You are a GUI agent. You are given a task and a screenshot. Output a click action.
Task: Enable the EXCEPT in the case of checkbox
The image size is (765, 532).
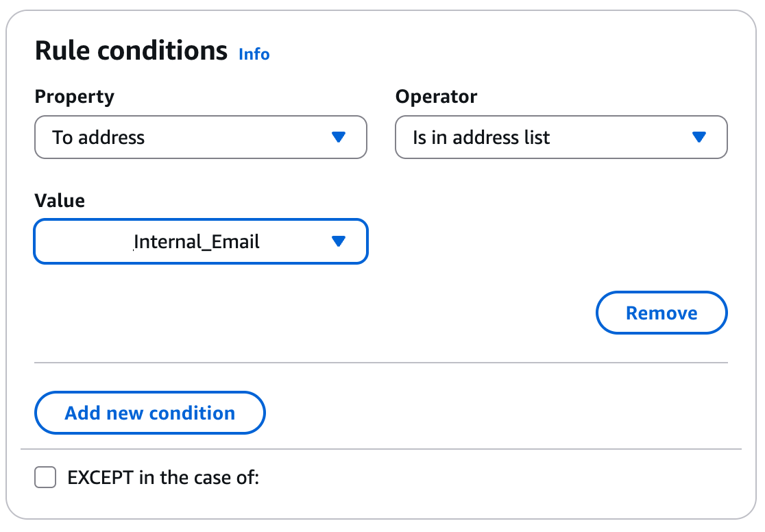(45, 477)
